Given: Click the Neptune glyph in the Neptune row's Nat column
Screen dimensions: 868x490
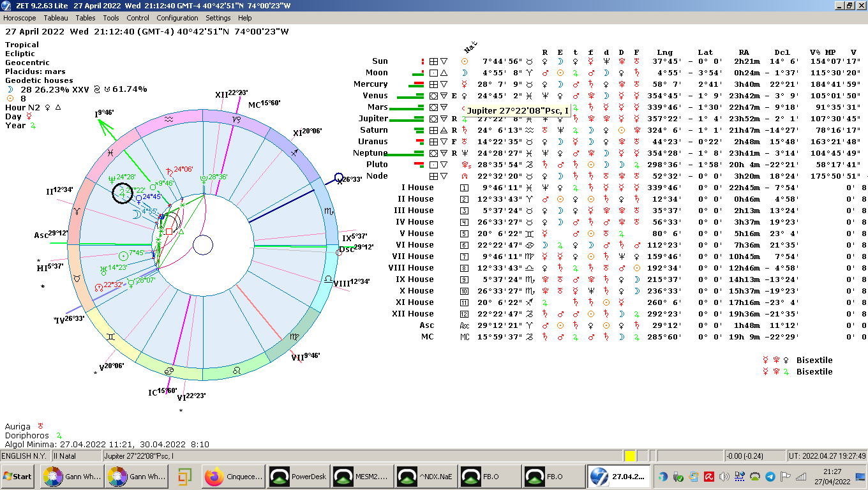Looking at the screenshot, I should pyautogui.click(x=465, y=153).
